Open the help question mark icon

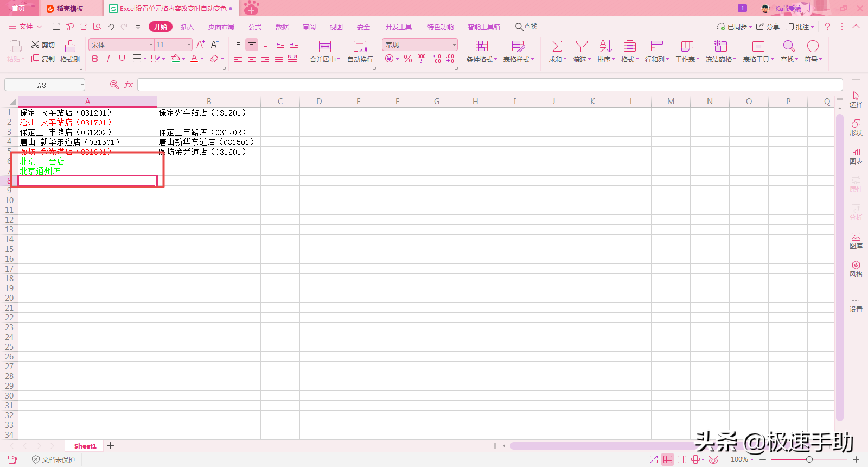point(827,27)
